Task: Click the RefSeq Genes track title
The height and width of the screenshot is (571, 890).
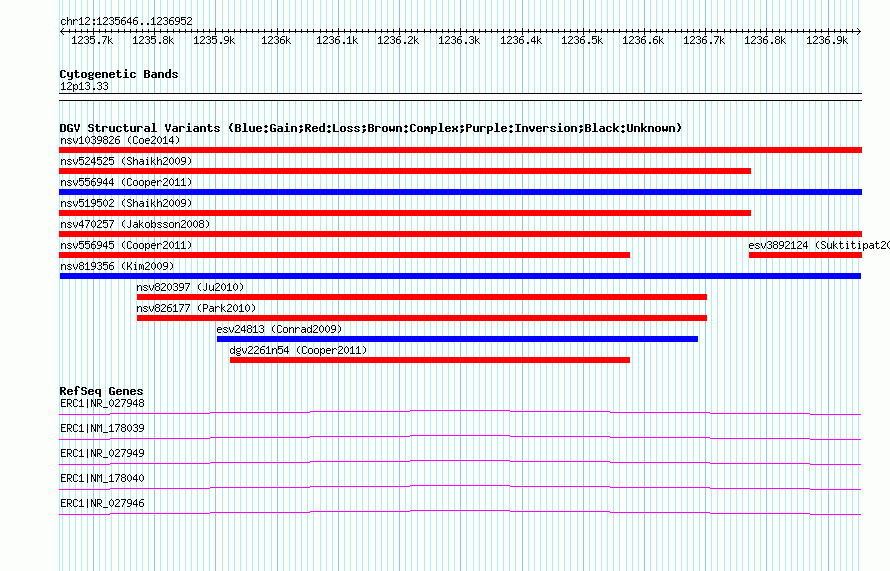Action: point(101,391)
